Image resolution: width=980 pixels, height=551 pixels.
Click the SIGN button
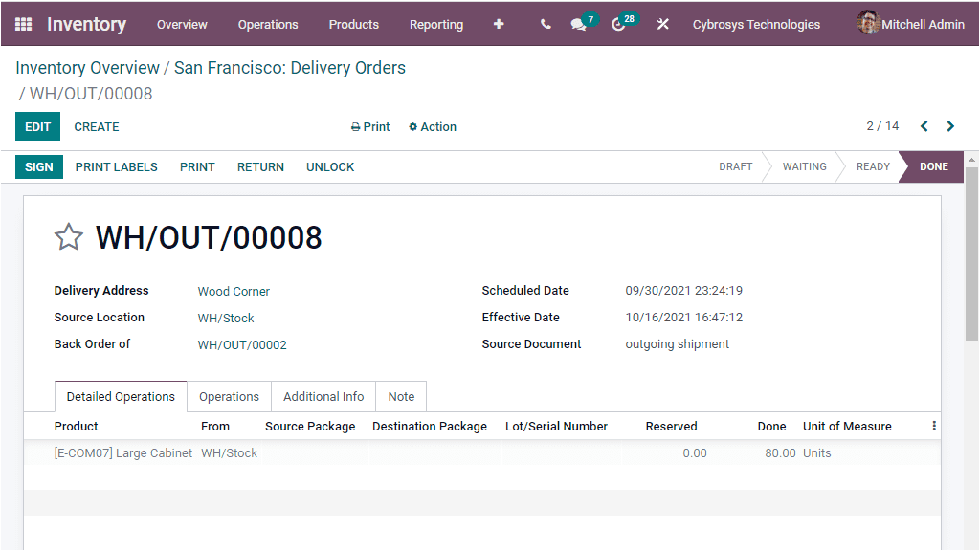[x=38, y=166]
